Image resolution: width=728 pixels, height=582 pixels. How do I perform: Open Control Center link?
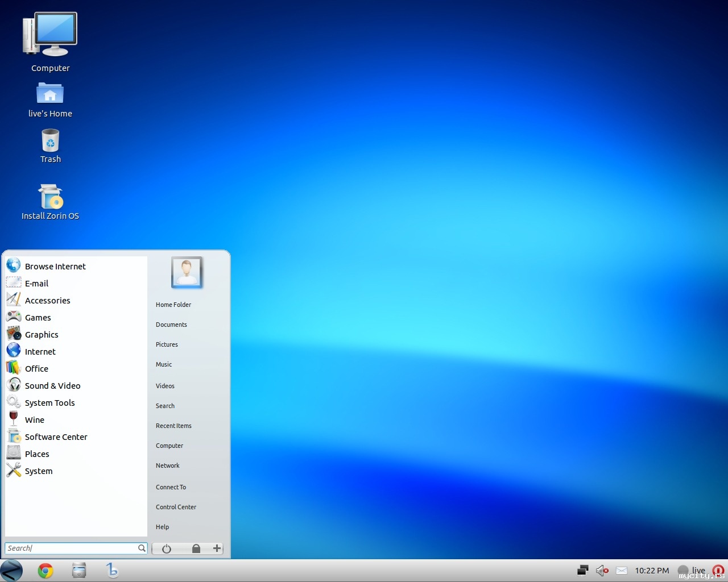pos(176,507)
